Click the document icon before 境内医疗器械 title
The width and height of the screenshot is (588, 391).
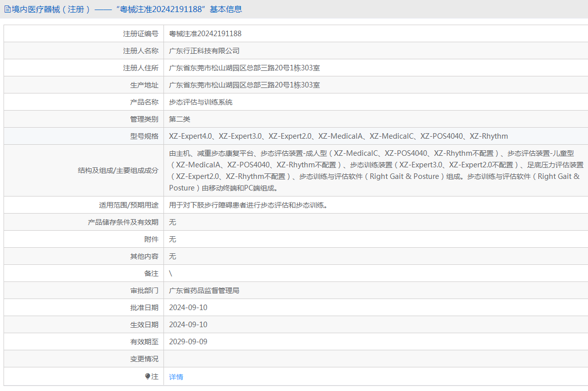click(x=8, y=10)
